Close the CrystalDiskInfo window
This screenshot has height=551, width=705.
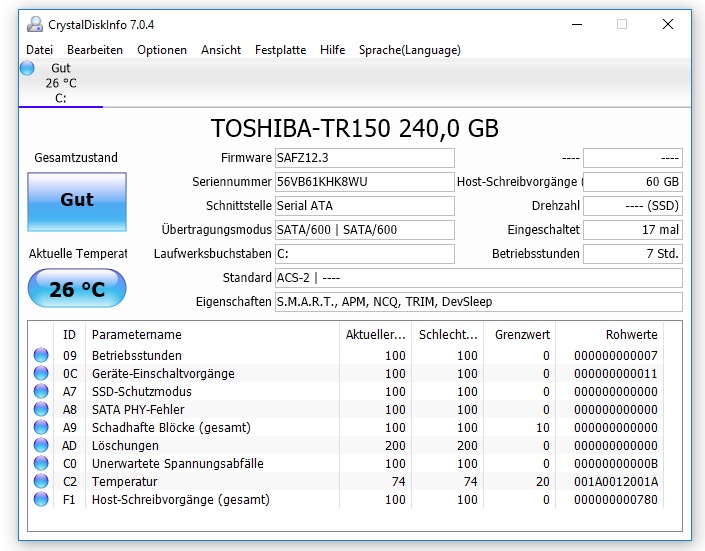coord(668,24)
